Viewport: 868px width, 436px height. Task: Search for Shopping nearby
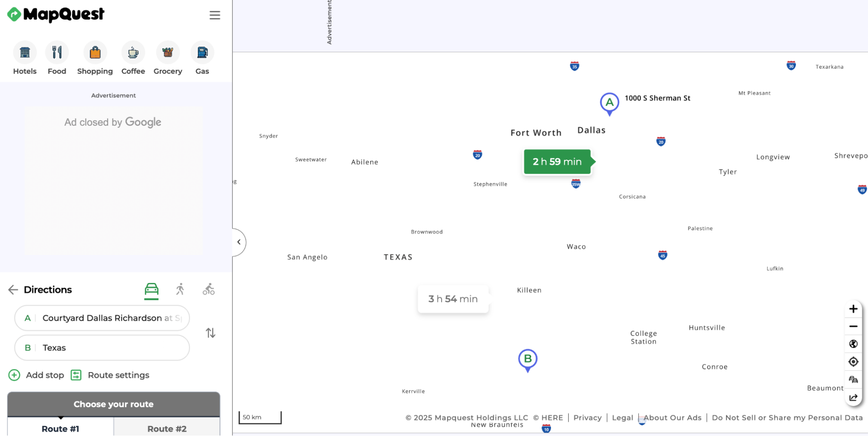(x=95, y=58)
